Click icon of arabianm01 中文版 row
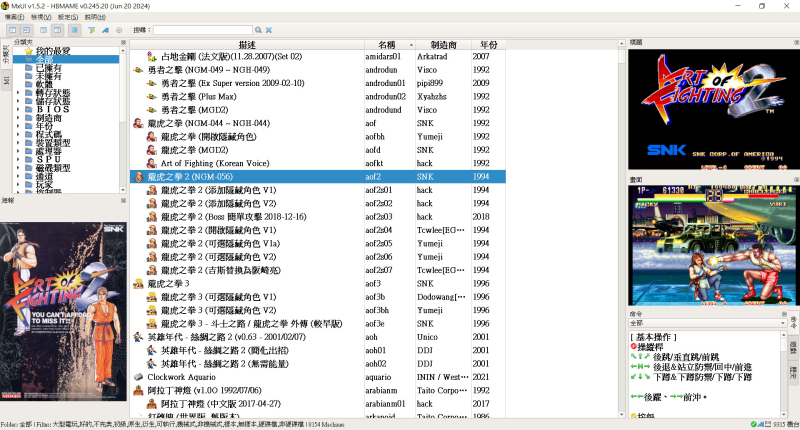Image resolution: width=800 pixels, height=430 pixels. 152,404
